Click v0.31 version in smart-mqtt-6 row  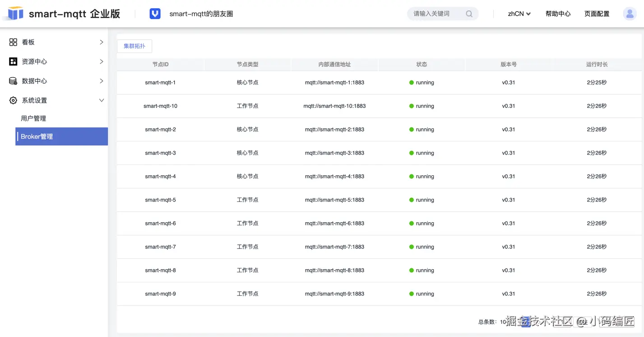click(x=509, y=224)
